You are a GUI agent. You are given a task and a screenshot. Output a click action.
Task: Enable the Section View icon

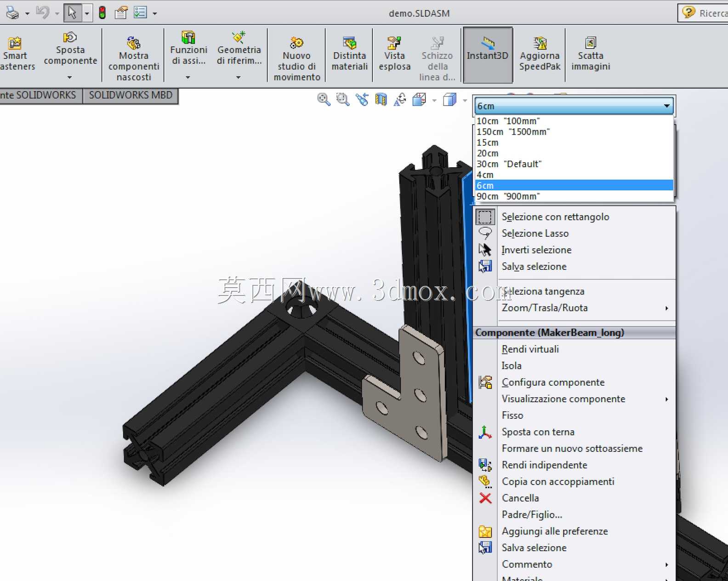[x=381, y=99]
